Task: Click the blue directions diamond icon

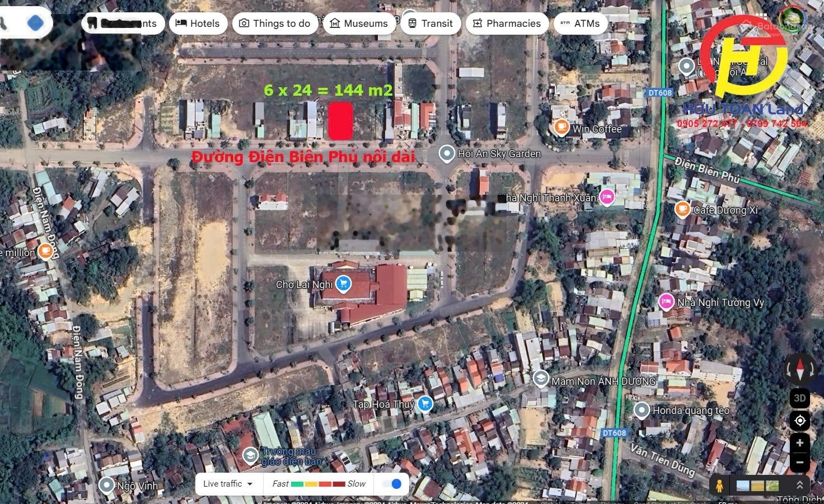Action: 35,23
